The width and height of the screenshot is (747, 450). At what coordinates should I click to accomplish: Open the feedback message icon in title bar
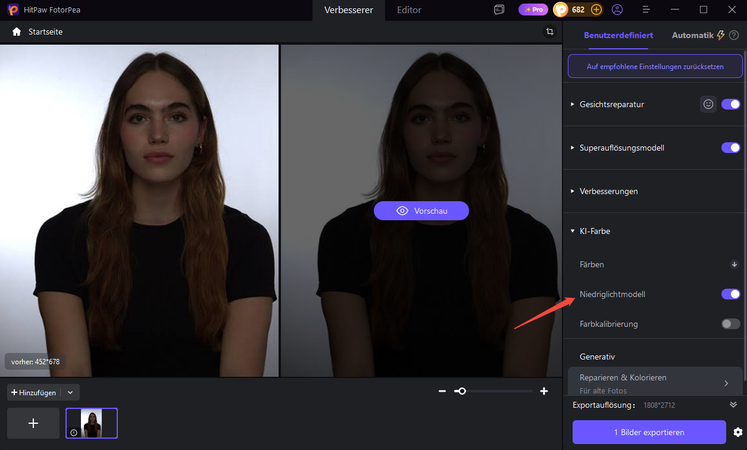point(499,10)
